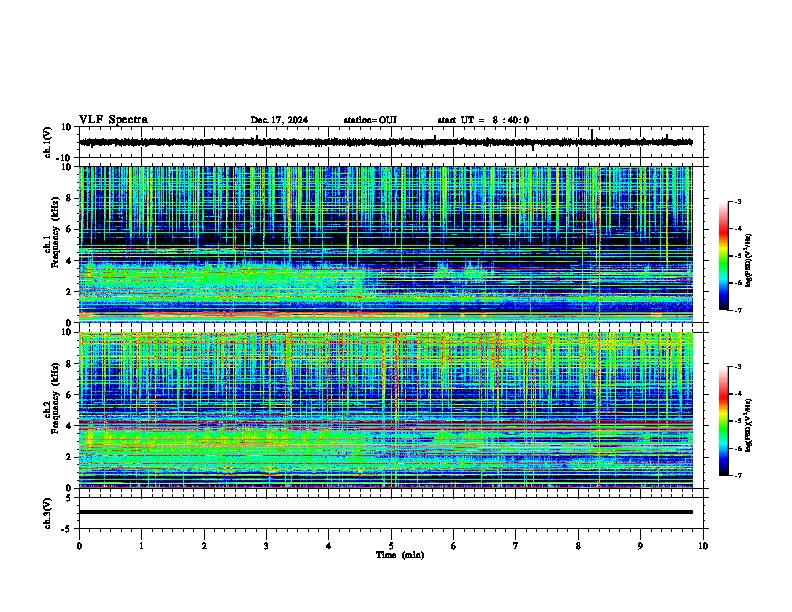Click time axis tick label "10" at bottom right
Viewport: 792px width, 612px height.
click(x=703, y=546)
